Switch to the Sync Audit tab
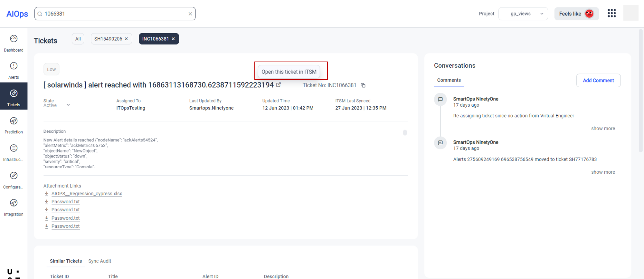The height and width of the screenshot is (279, 644). click(99, 261)
